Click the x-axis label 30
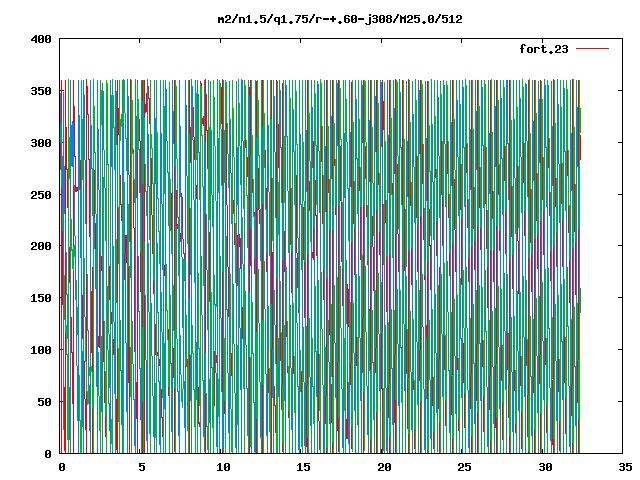 tap(545, 467)
